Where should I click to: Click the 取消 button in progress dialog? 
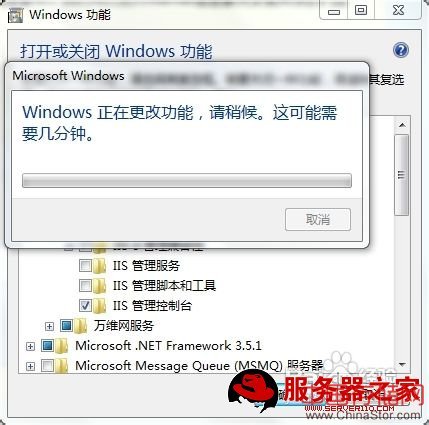(x=318, y=220)
